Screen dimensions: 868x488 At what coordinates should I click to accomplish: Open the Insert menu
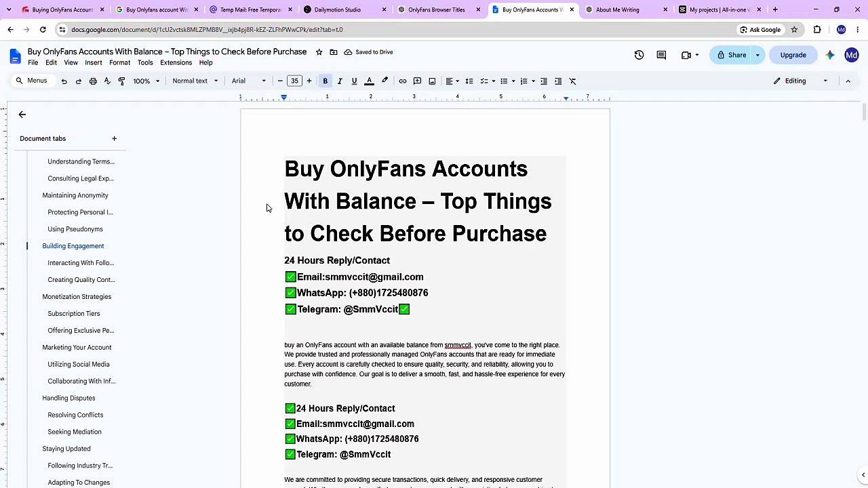pos(94,62)
